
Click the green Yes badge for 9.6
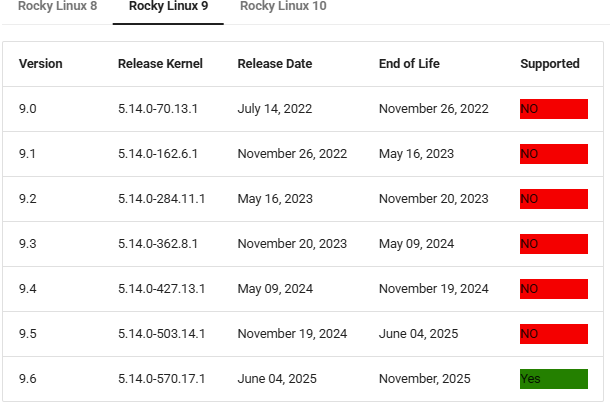click(x=553, y=379)
